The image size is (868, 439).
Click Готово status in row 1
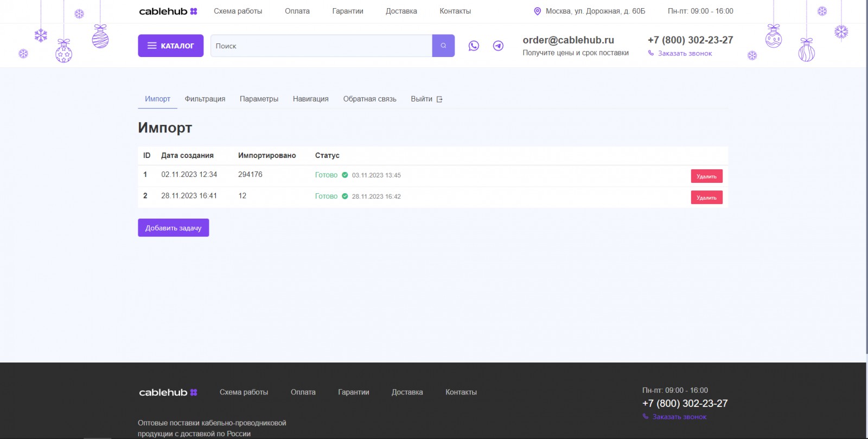(x=326, y=175)
